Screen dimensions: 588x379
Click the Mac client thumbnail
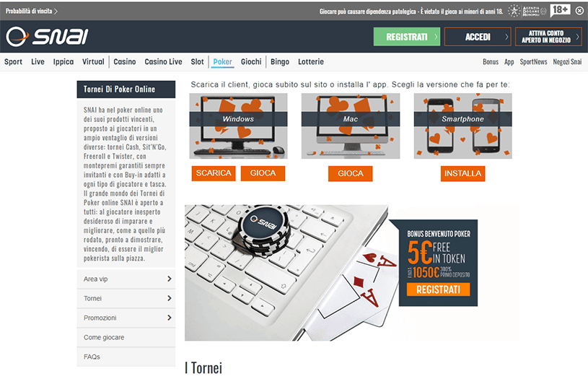tap(351, 126)
